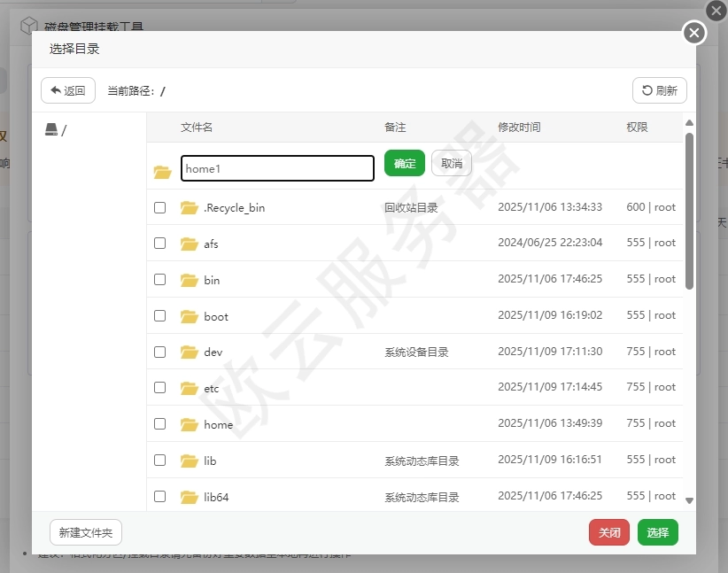728x573 pixels.
Task: Open the boot folder icon
Action: 189,315
